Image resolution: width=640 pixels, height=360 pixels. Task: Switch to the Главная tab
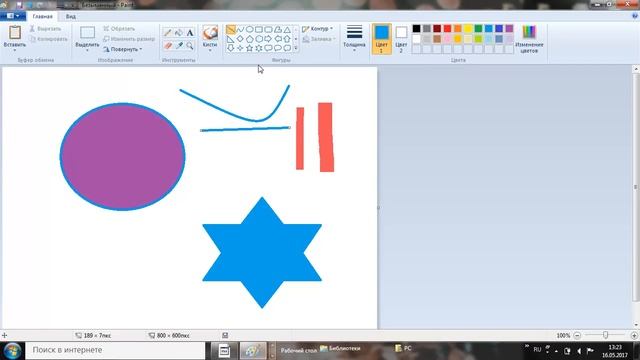42,16
